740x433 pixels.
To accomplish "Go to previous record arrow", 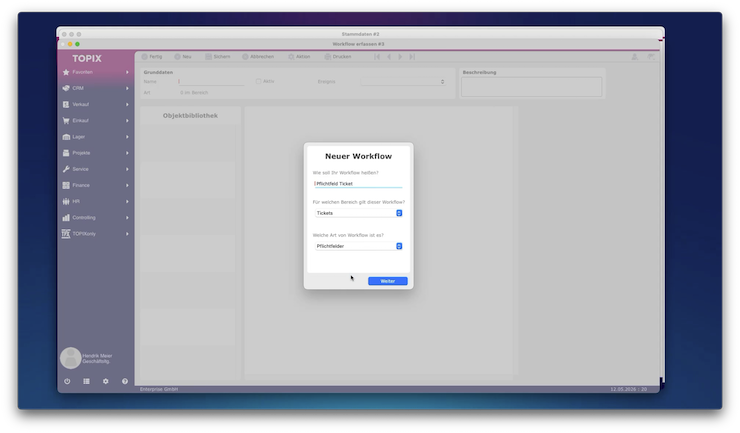I will [x=389, y=57].
